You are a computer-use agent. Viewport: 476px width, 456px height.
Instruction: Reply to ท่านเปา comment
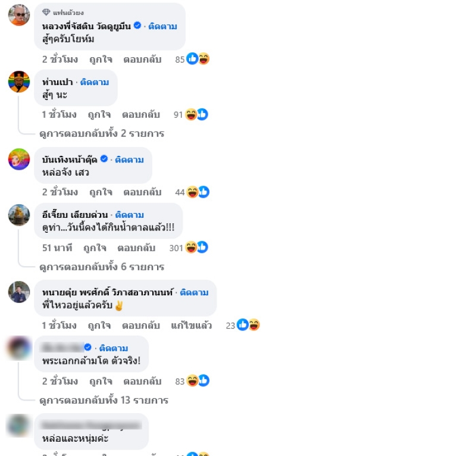pos(141,114)
